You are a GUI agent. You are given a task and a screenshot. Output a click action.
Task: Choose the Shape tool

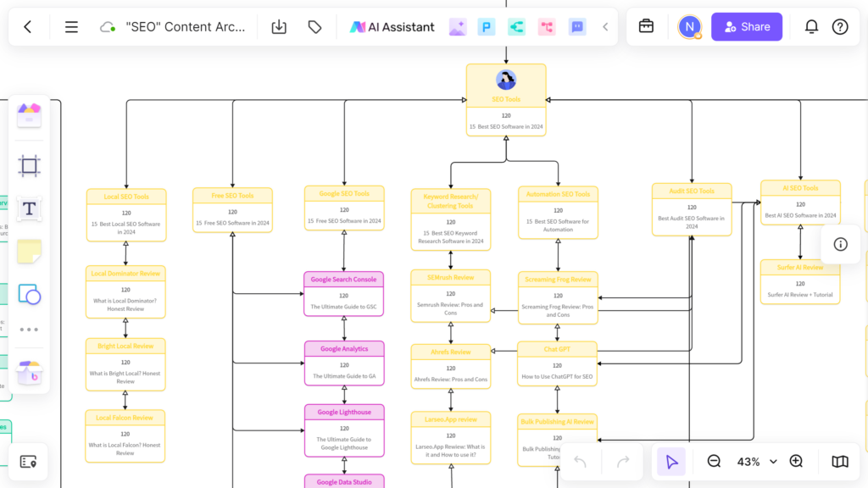pyautogui.click(x=29, y=295)
